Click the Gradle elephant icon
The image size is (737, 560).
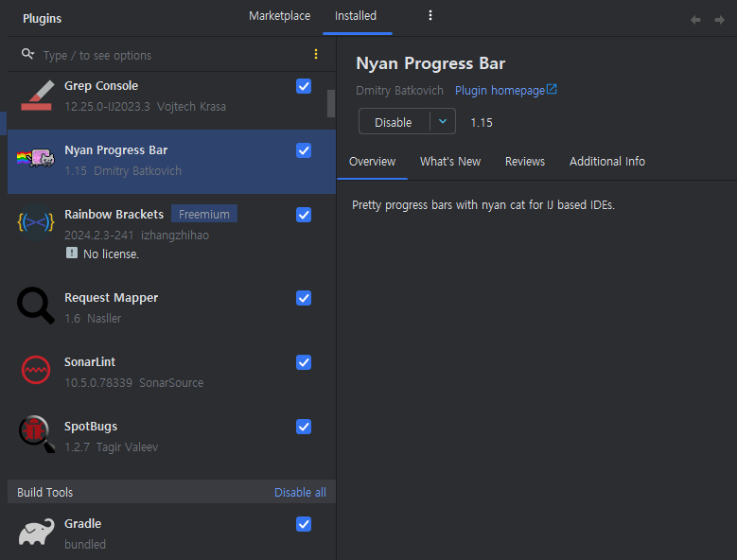pyautogui.click(x=36, y=532)
